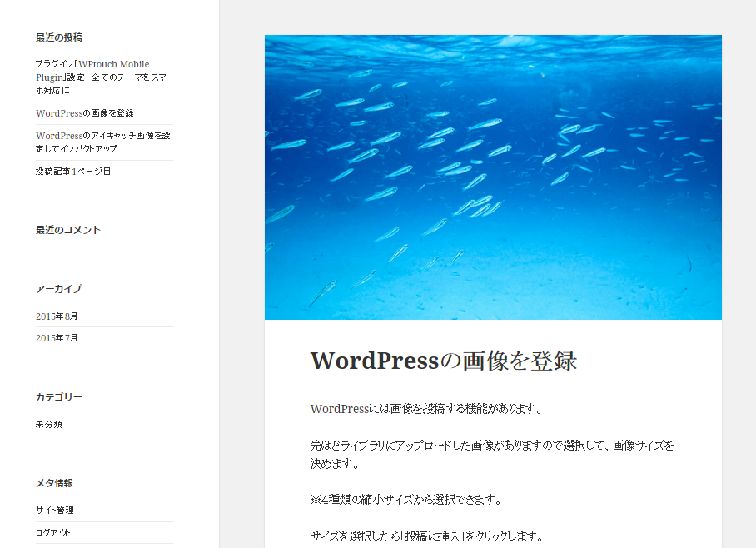Open the 未分類 category
This screenshot has width=756, height=548.
(x=48, y=425)
